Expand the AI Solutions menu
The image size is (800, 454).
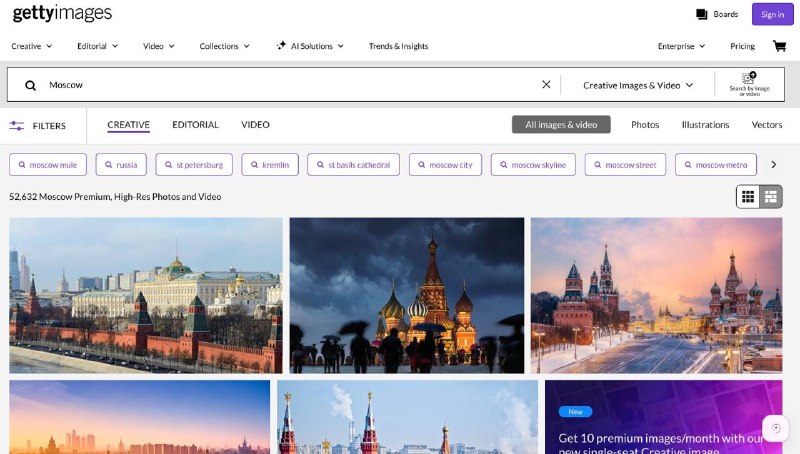tap(317, 46)
